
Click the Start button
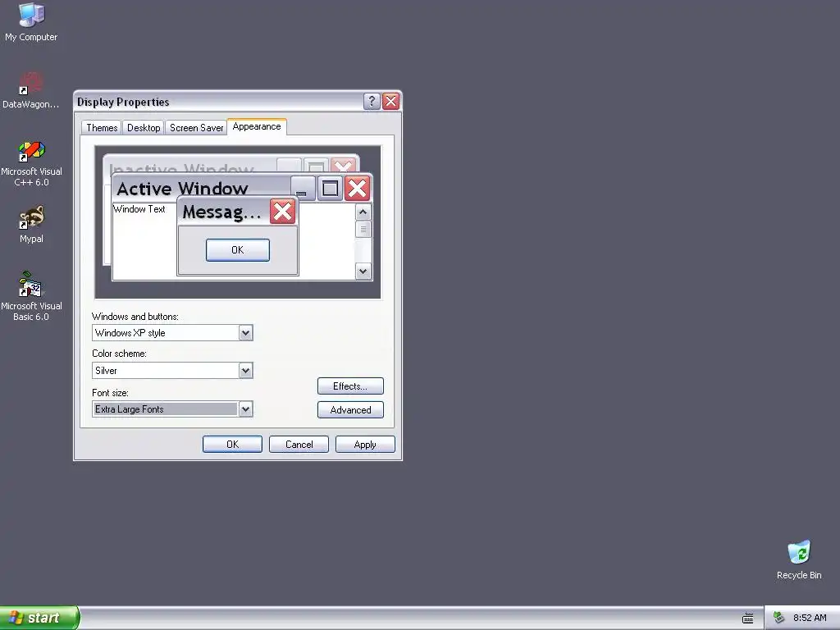[39, 618]
